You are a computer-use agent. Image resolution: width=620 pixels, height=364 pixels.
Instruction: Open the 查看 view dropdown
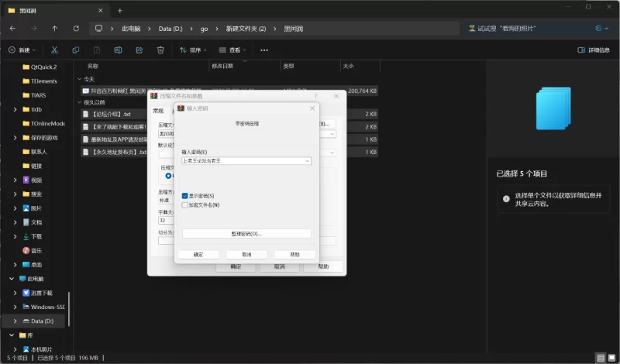(x=232, y=50)
